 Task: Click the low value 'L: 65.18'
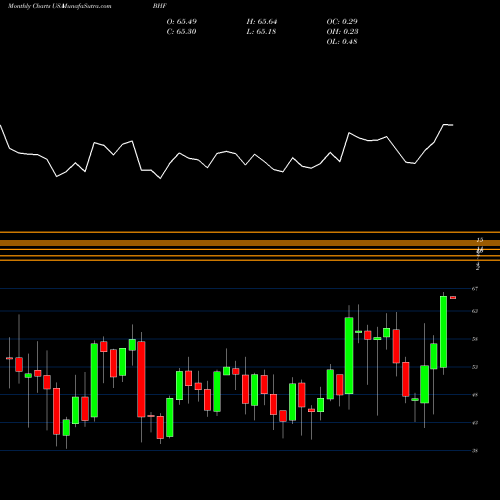(x=261, y=32)
